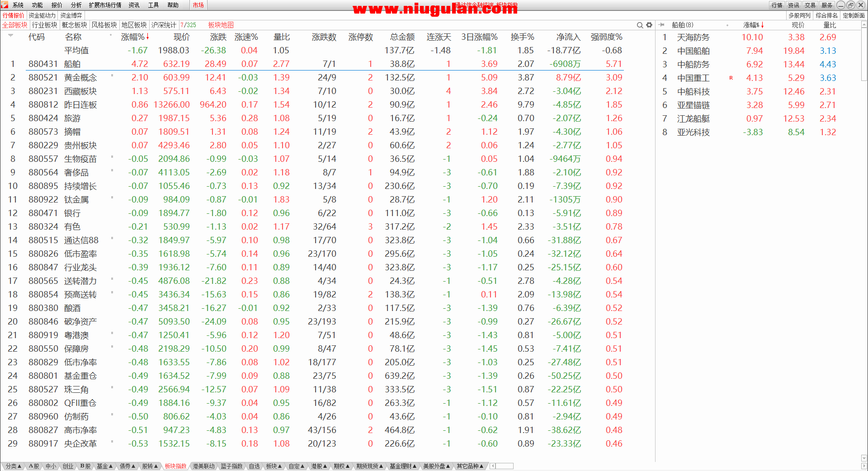The height and width of the screenshot is (471, 868).
Task: Select the 银行 row 880471
Action: 316,213
